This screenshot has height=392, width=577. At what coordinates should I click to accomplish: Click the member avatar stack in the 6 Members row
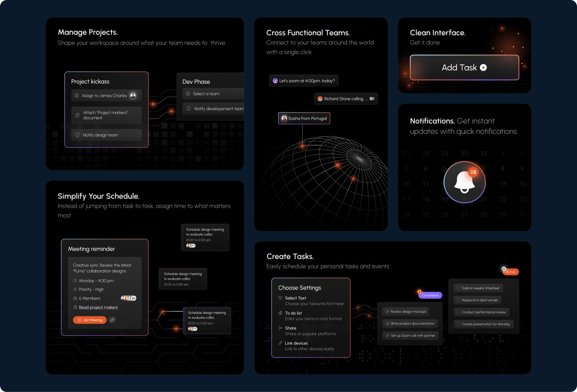[x=128, y=298]
